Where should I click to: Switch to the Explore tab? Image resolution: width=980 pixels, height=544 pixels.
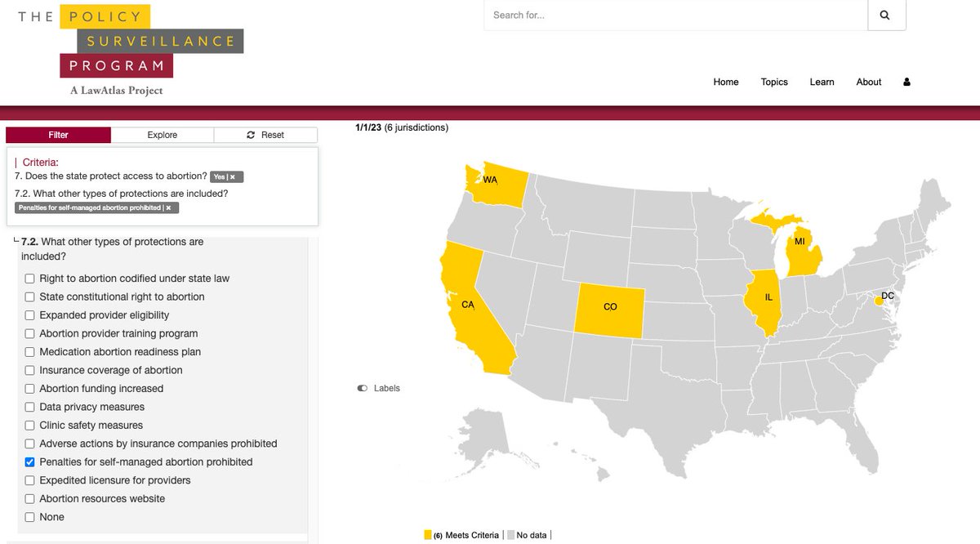[x=163, y=135]
